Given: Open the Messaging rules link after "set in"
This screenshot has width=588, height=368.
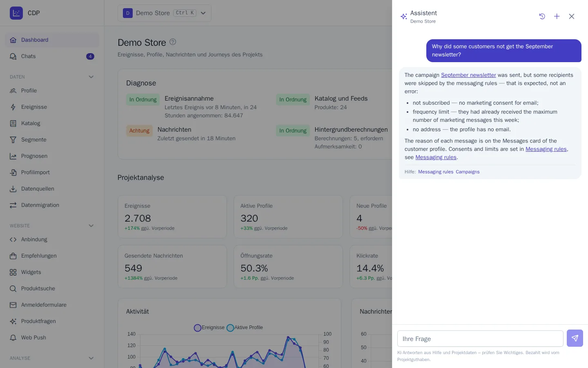Looking at the screenshot, I should coord(546,149).
